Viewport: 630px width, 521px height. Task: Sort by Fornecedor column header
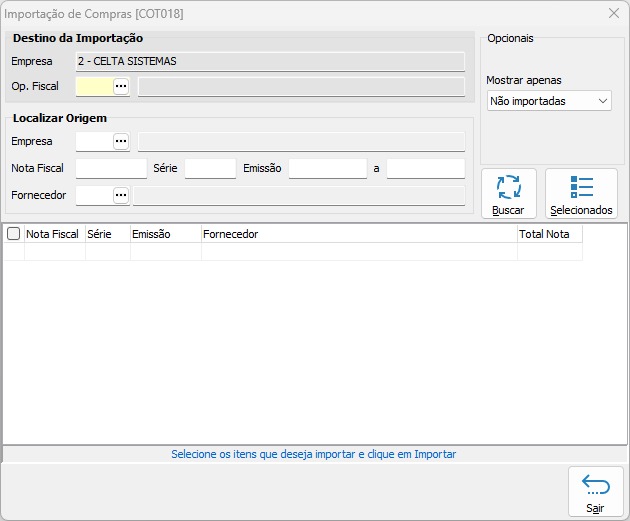tap(358, 234)
